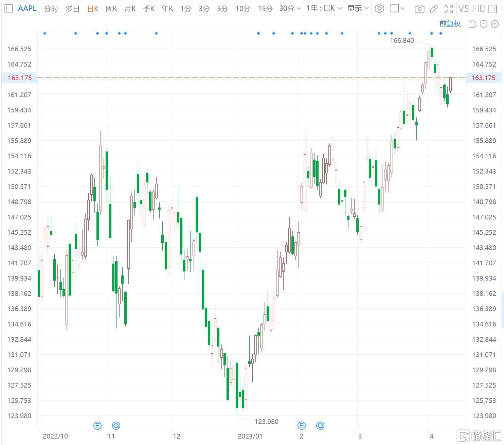Take a chart snapshot with camera icon
This screenshot has height=445, width=504.
(x=419, y=9)
